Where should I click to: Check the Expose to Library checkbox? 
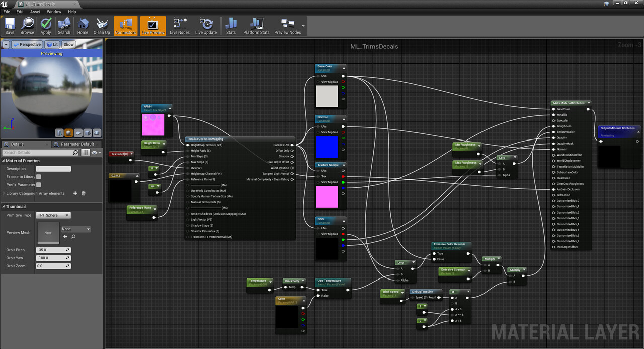tap(39, 176)
